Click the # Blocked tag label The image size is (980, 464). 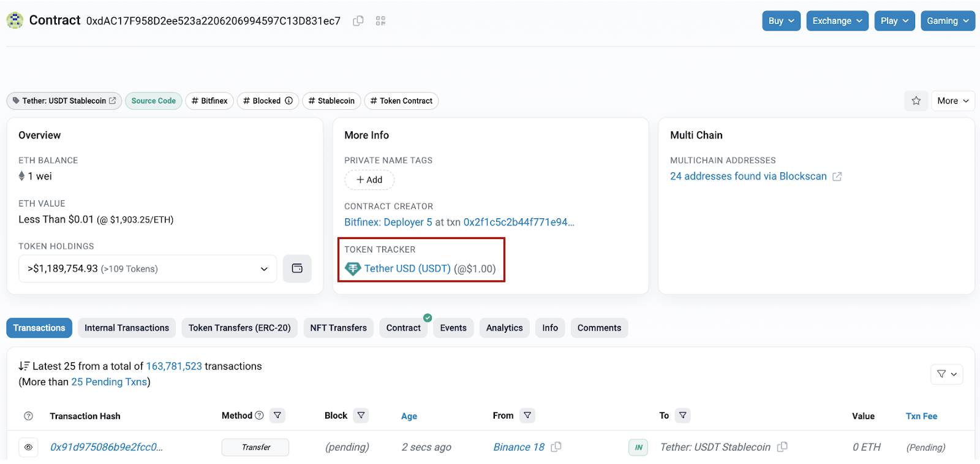(262, 101)
